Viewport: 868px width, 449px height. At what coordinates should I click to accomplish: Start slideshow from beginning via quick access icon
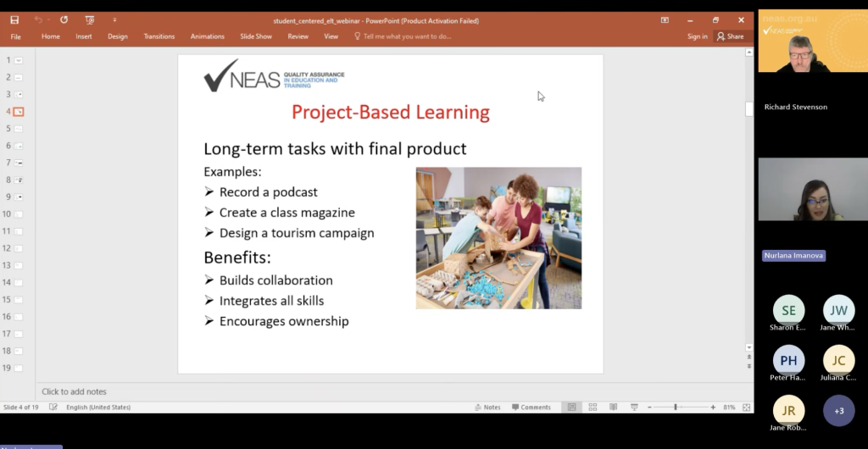tap(89, 19)
